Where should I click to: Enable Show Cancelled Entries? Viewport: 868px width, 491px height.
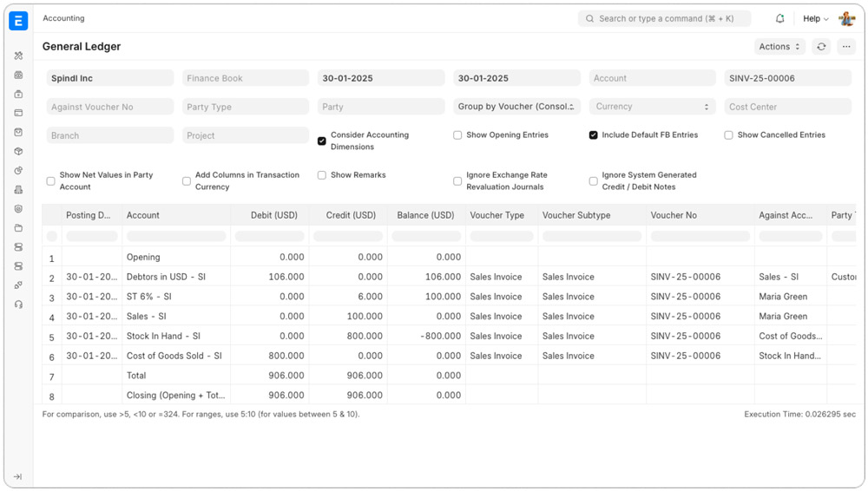click(x=728, y=135)
